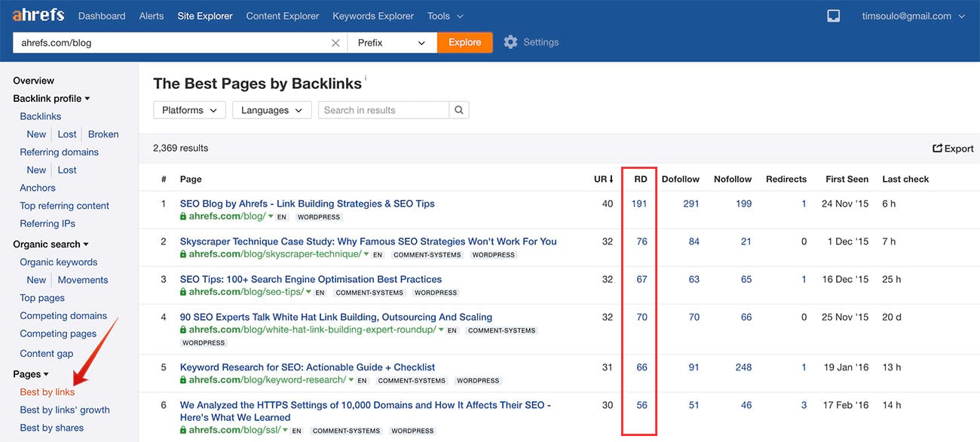
Task: Open the notifications monitor icon
Action: tap(833, 16)
